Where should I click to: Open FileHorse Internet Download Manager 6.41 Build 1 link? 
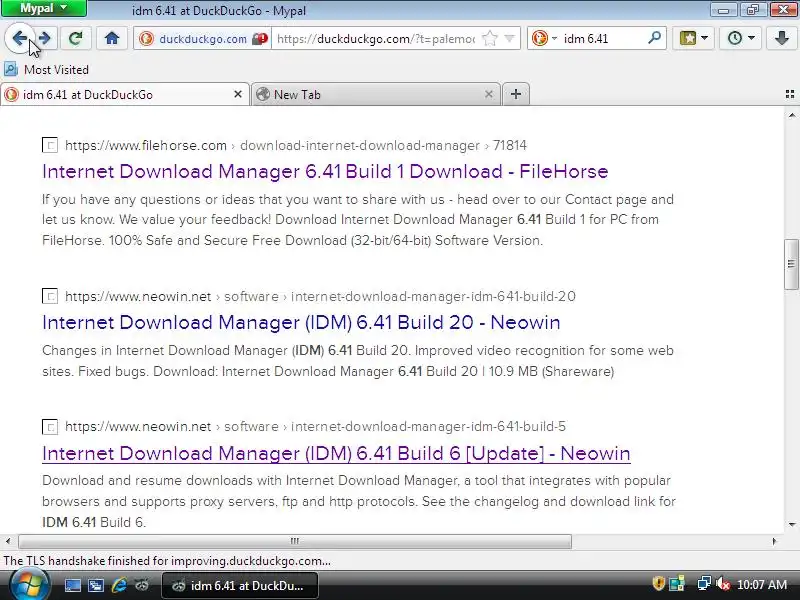click(x=325, y=171)
